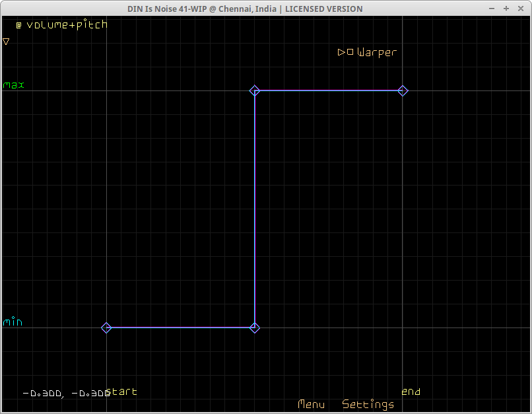Select the volume+pitch title text
The width and height of the screenshot is (532, 414).
(67, 25)
